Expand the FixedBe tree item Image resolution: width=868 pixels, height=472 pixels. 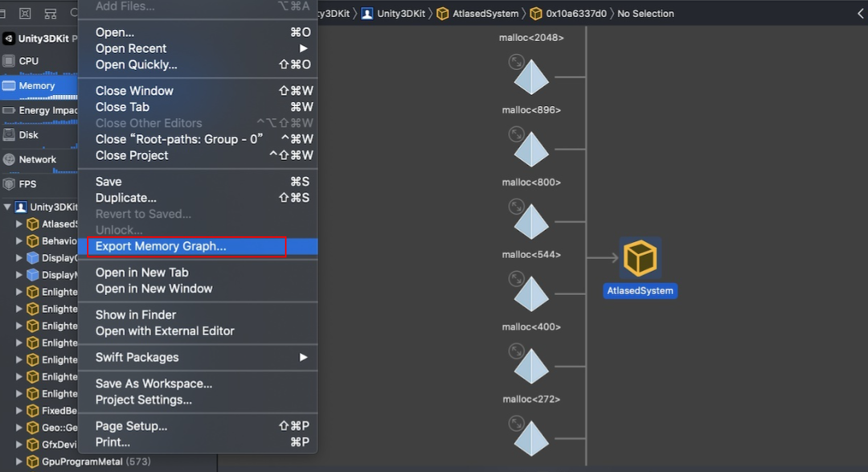point(18,411)
